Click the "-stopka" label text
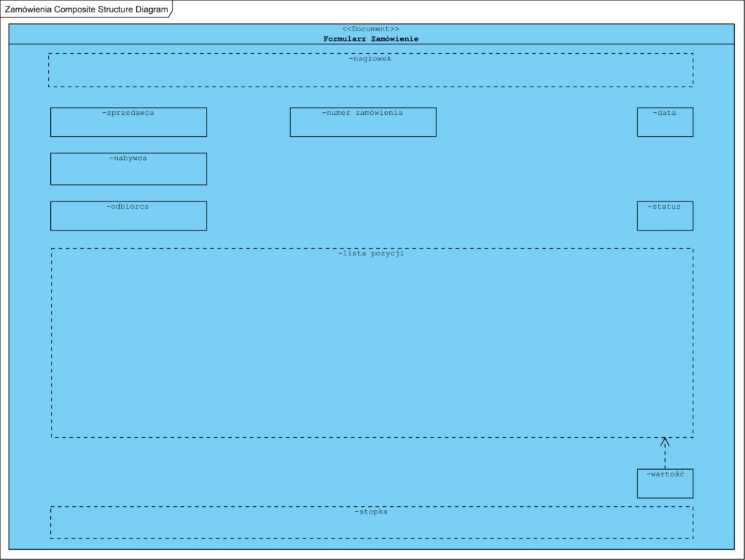 pos(371,511)
